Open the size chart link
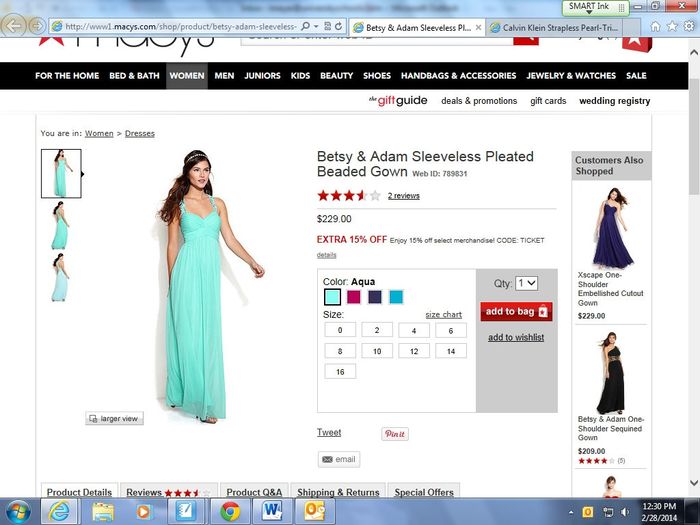Image resolution: width=700 pixels, height=525 pixels. pyautogui.click(x=443, y=315)
